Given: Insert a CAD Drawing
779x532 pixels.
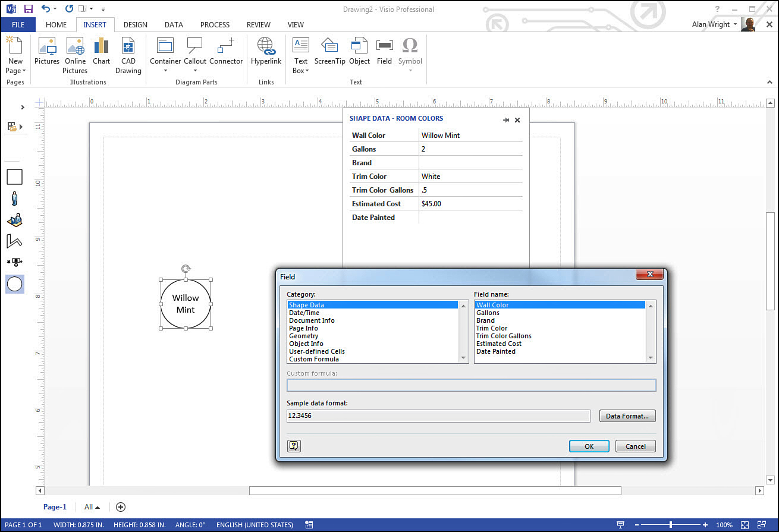Looking at the screenshot, I should (x=128, y=55).
